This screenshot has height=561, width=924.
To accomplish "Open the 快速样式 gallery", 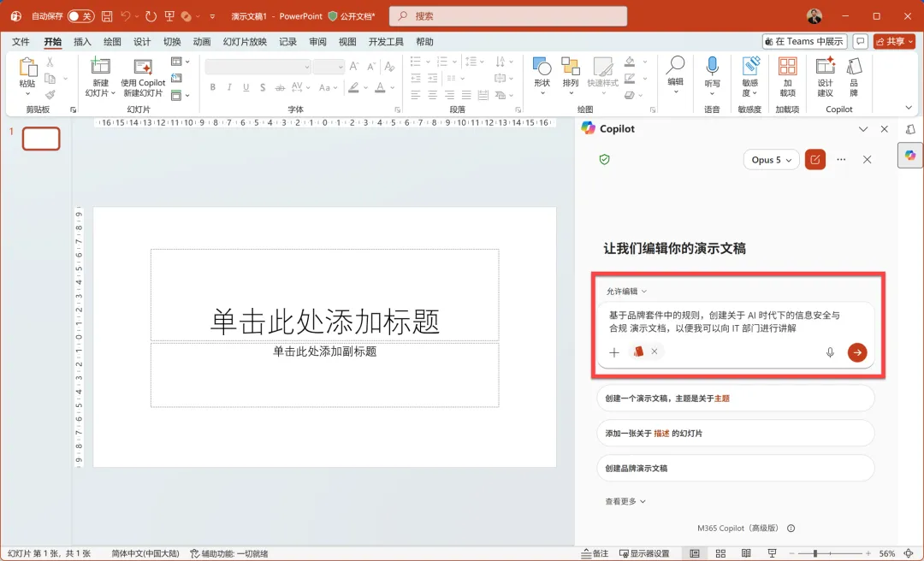I will pyautogui.click(x=602, y=75).
